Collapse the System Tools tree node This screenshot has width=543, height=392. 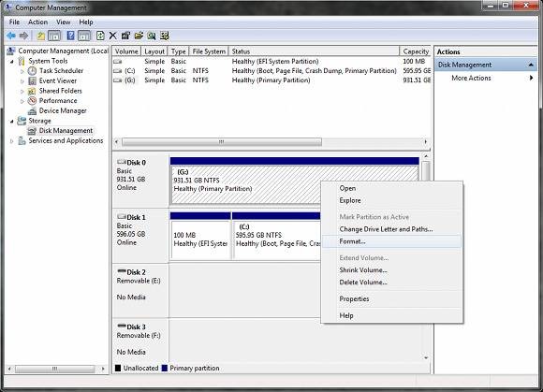(x=12, y=61)
